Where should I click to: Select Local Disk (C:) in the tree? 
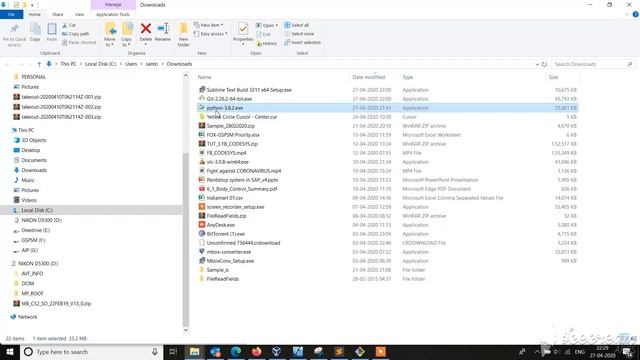pyautogui.click(x=37, y=210)
